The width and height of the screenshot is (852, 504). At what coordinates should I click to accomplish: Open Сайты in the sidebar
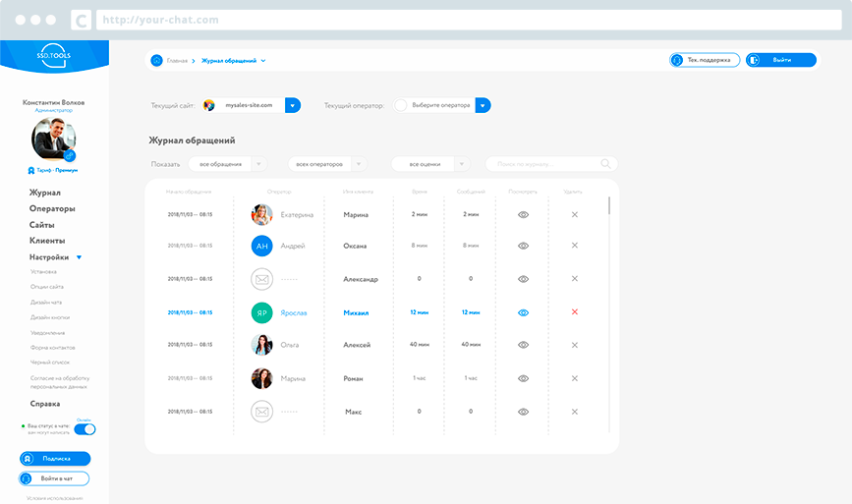tap(42, 225)
